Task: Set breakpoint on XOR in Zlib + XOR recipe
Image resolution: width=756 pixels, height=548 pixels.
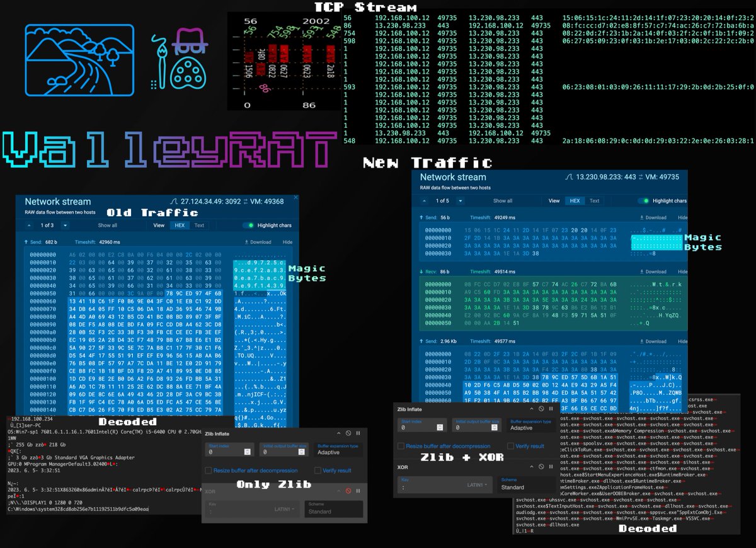Action: click(551, 467)
